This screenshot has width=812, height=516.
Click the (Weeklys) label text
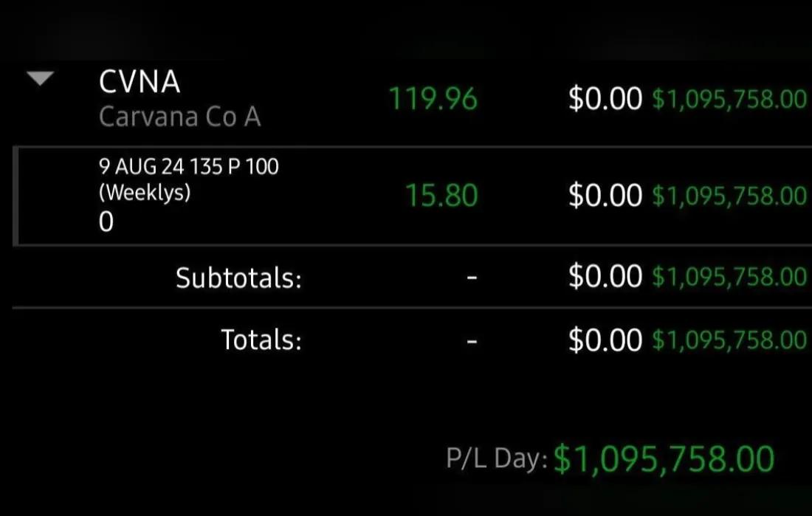point(145,193)
